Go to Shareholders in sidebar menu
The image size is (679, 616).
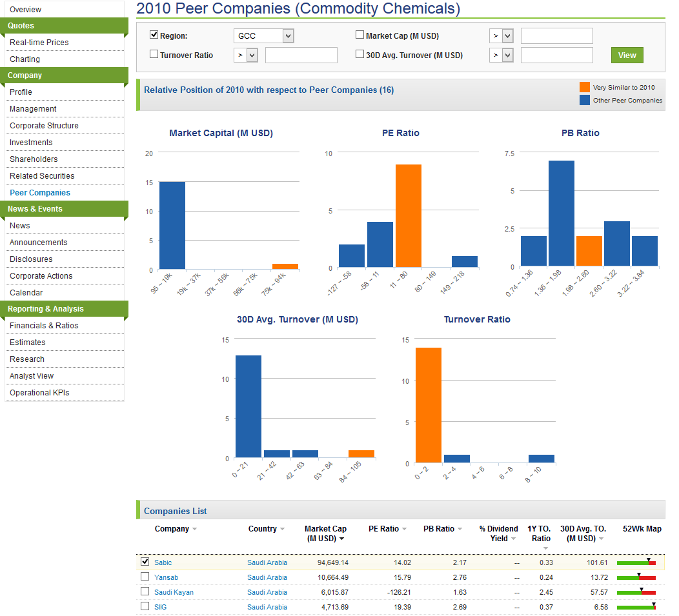(34, 159)
